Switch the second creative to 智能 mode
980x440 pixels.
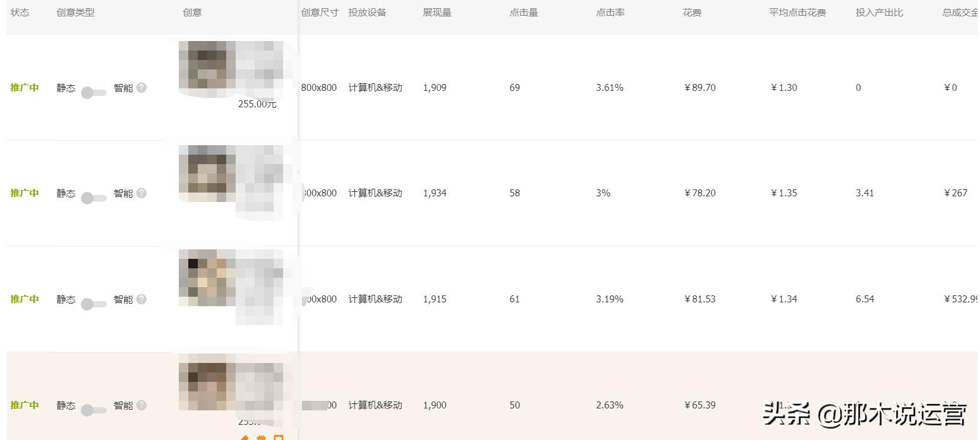point(94,198)
